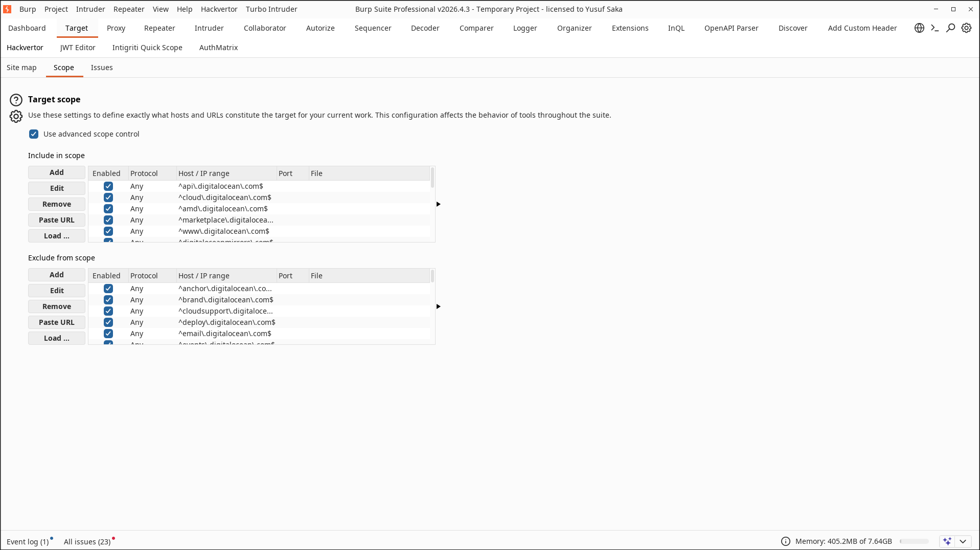Switch to the Issues sub-tab
The image size is (980, 550).
[102, 68]
